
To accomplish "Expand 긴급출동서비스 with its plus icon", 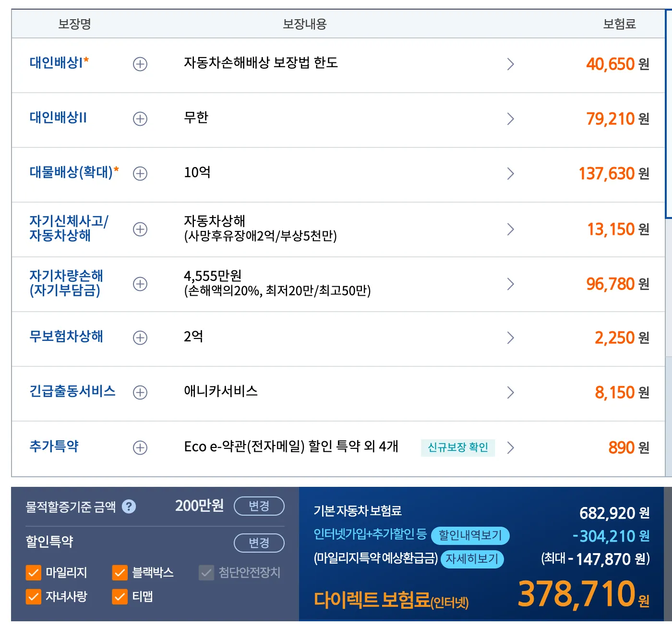I will click(x=140, y=393).
